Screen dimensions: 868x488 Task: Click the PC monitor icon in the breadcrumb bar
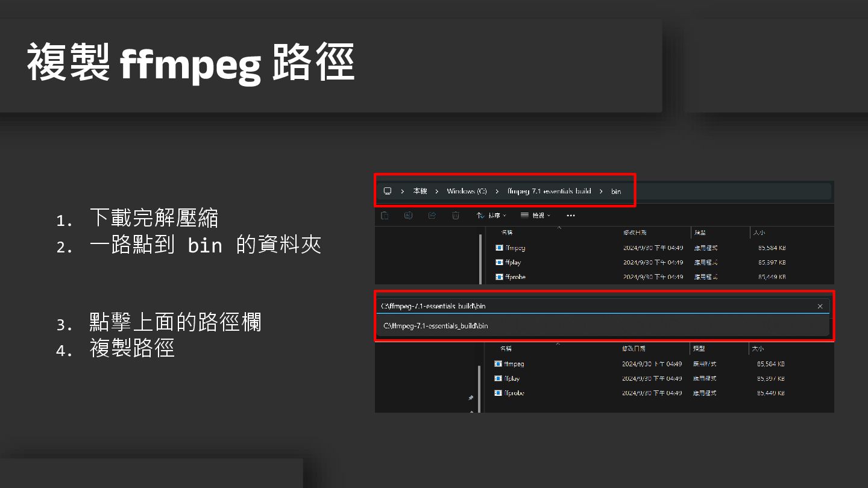point(388,191)
